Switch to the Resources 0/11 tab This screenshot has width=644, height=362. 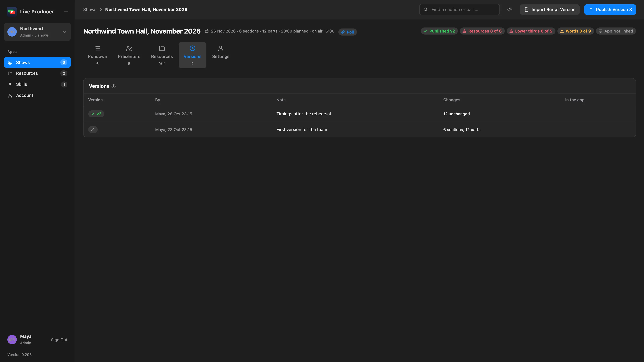(162, 55)
